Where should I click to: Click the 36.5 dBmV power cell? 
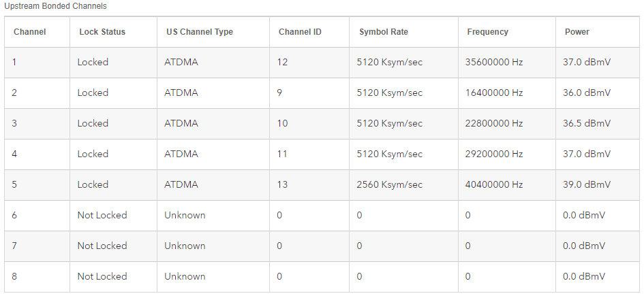[x=586, y=124]
